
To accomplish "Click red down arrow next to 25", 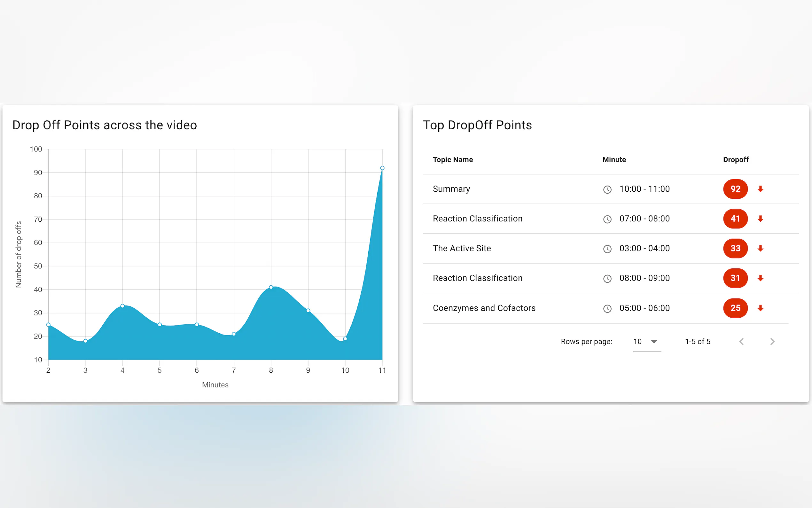I will pos(760,308).
